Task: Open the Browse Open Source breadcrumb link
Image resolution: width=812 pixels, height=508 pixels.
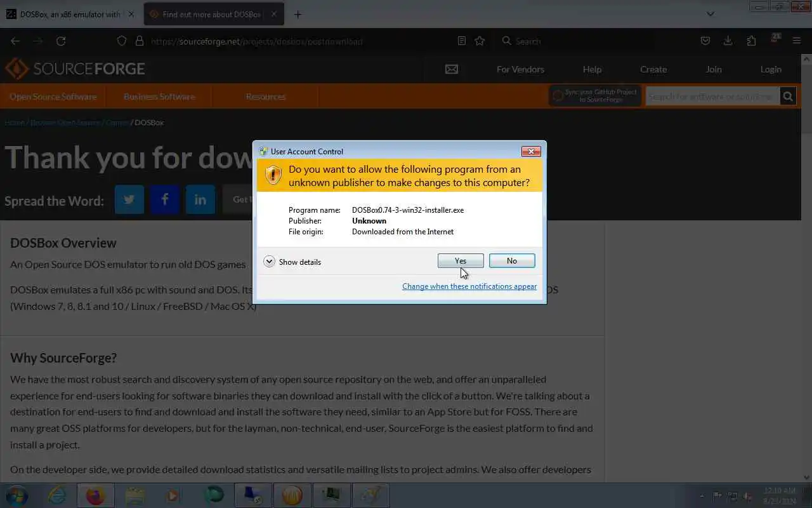Action: [66, 122]
